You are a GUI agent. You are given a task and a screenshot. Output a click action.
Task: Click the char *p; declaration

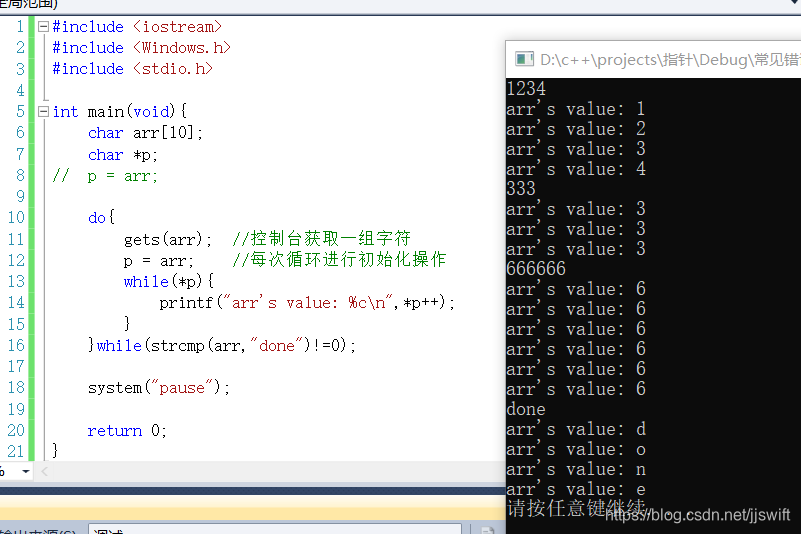[x=123, y=154]
